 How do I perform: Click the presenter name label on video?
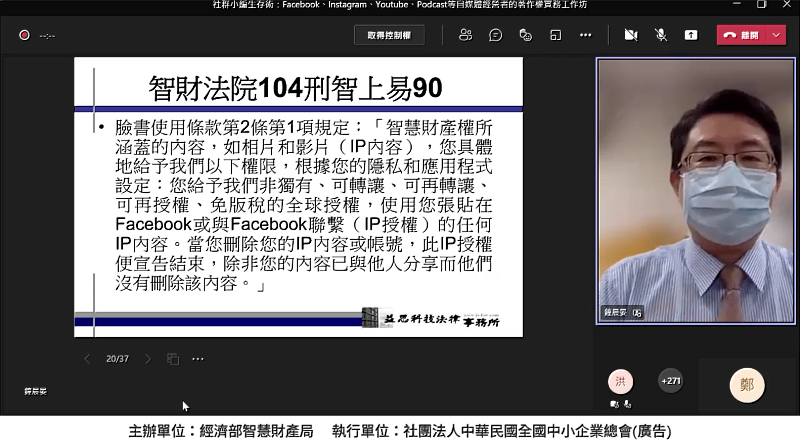pos(616,312)
